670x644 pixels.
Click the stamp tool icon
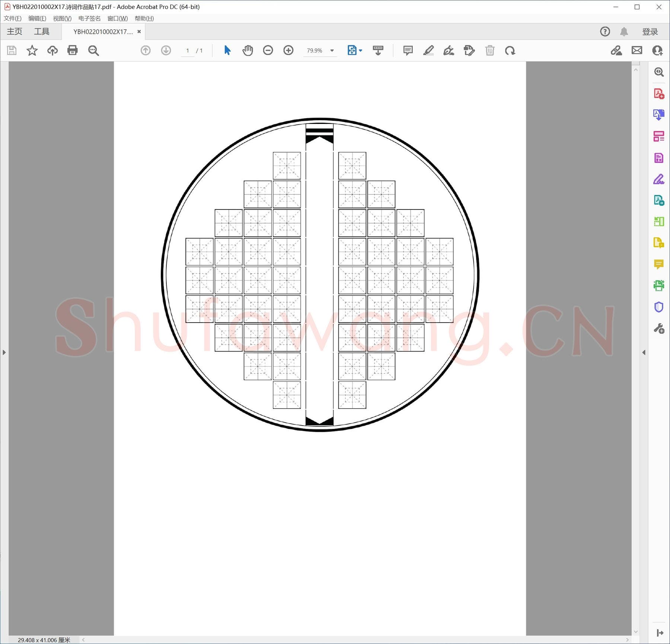(x=469, y=50)
